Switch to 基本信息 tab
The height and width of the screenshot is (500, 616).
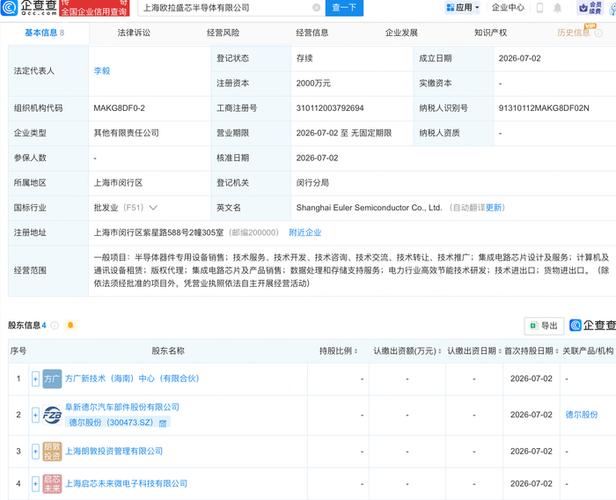point(44,33)
